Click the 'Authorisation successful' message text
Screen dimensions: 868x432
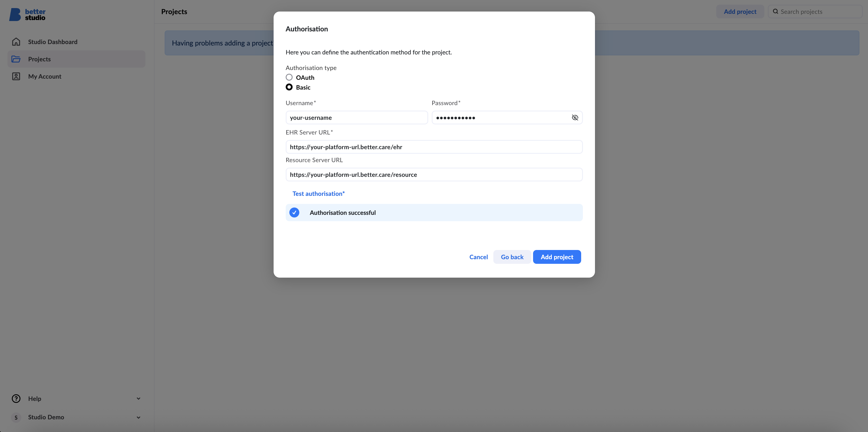pos(342,213)
